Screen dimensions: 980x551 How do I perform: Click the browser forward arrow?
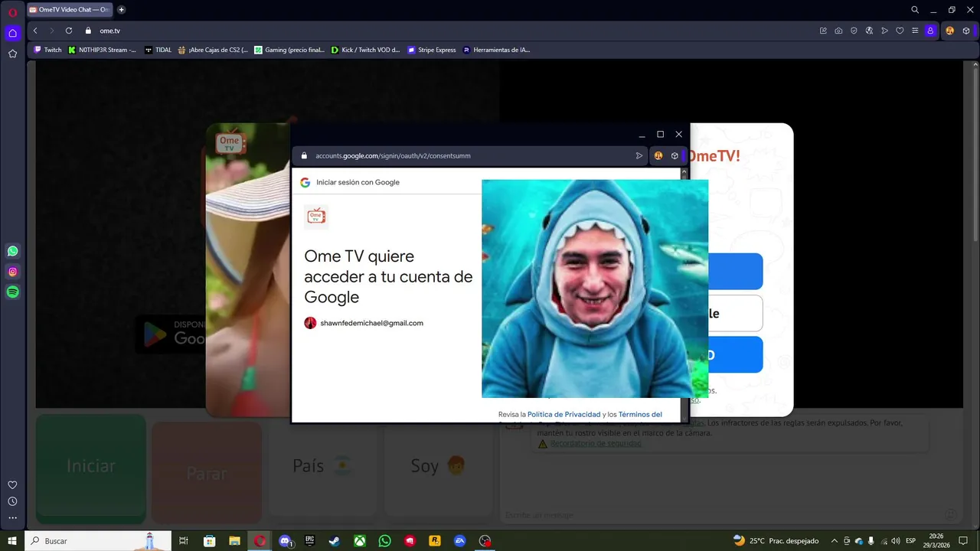pos(52,31)
